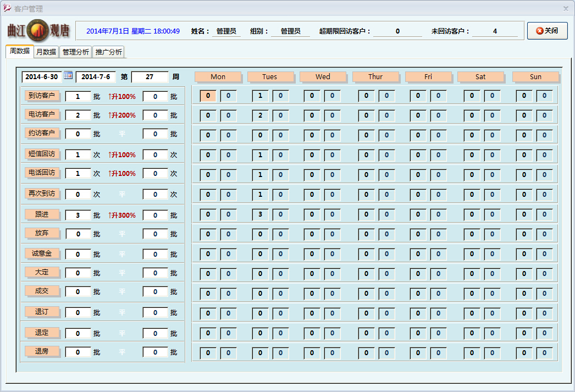
Task: Click the 退房 button
Action: click(42, 351)
